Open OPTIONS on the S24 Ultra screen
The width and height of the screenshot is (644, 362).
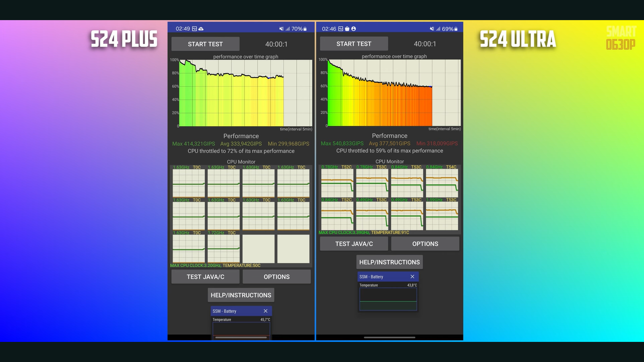425,244
